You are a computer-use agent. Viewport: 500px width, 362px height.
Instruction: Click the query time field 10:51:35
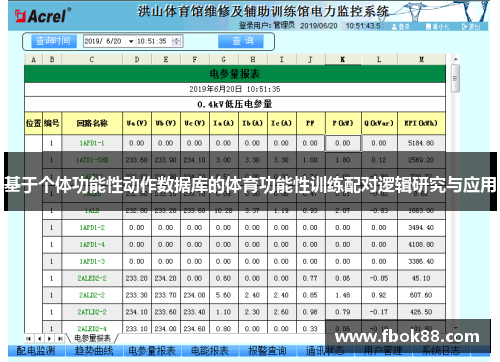click(x=152, y=41)
